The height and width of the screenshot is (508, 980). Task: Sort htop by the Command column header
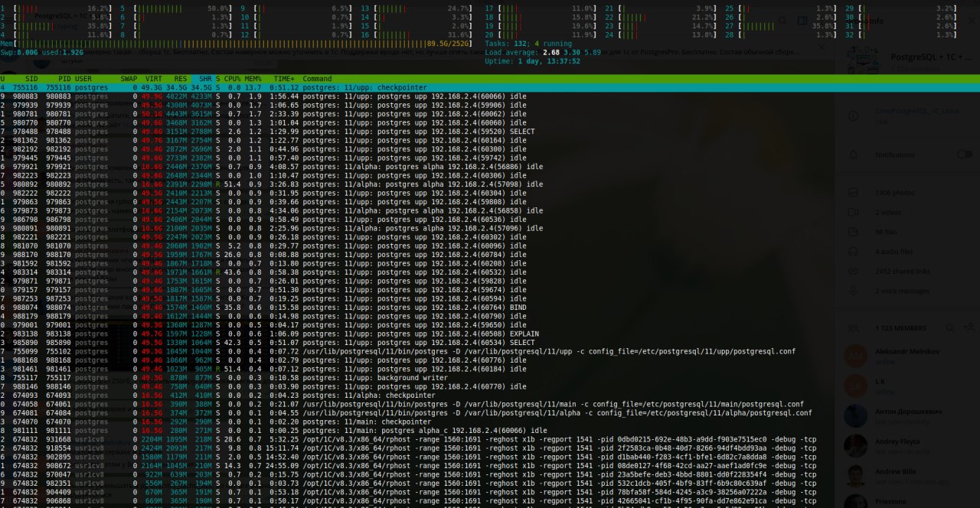coord(317,79)
